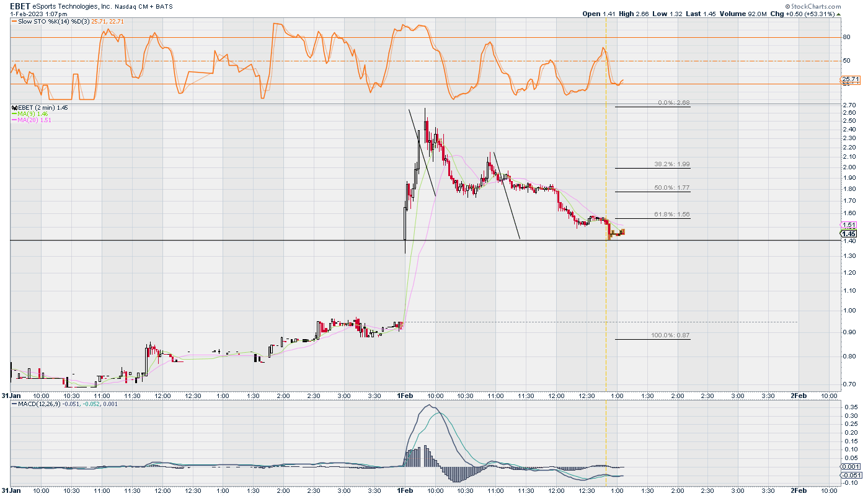Click the -0.051 flag on the MACD axis
Viewport: 868px width, 496px height.
point(849,475)
